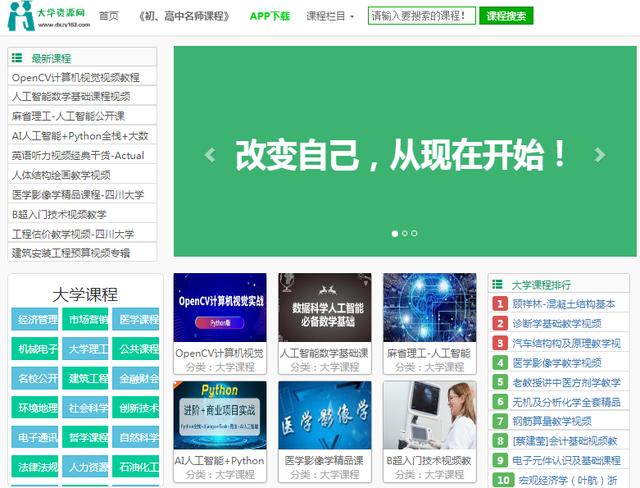640x488 pixels.
Task: Open rank 2 诊断学基础教学视频 link
Action: pyautogui.click(x=557, y=323)
